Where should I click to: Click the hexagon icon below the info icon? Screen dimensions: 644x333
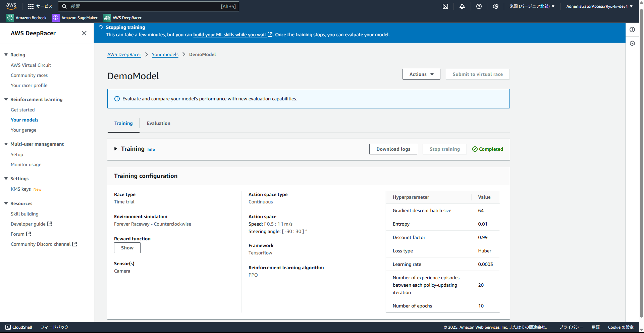click(x=632, y=43)
